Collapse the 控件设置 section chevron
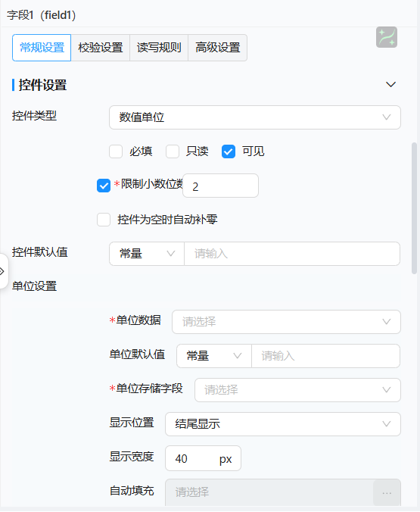Viewport: 420px width, 512px height. point(390,85)
